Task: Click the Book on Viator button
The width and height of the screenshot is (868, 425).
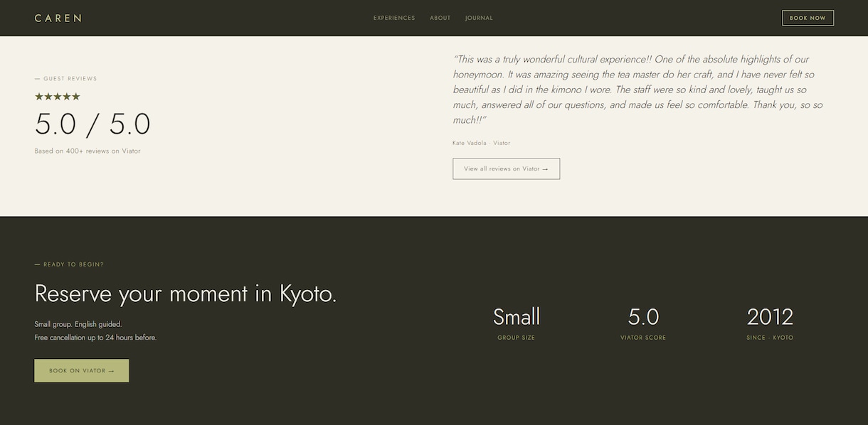Action: [82, 370]
